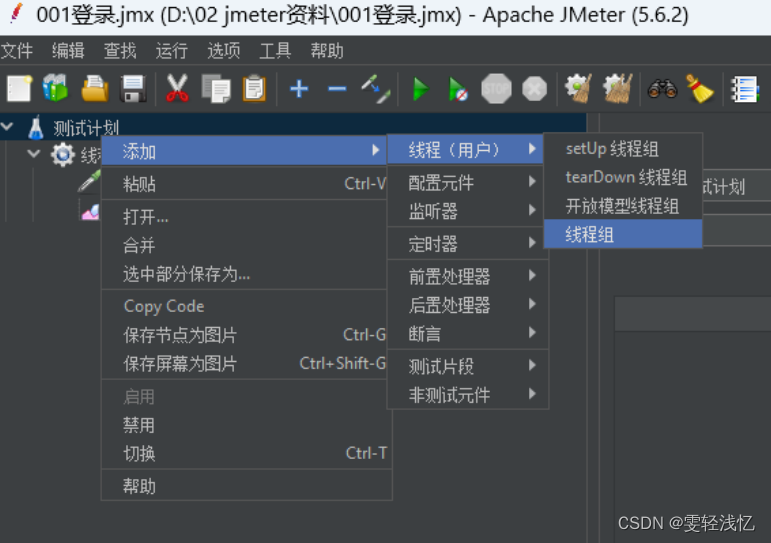Start the test with green play icon
The height and width of the screenshot is (543, 771).
tap(420, 89)
